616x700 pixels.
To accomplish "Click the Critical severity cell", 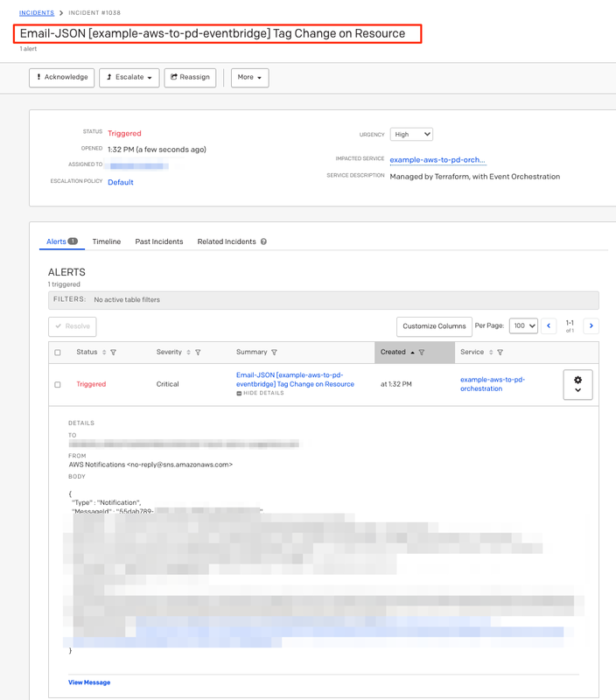I will (x=167, y=384).
